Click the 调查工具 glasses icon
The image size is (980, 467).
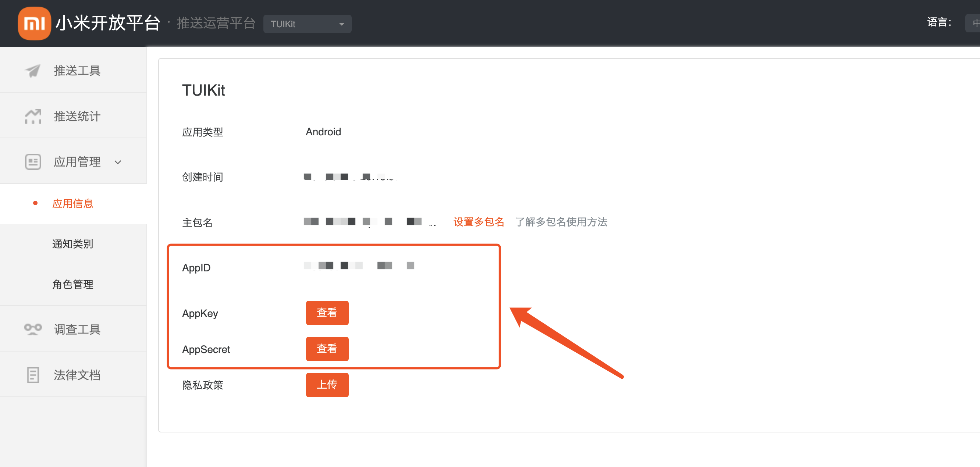(x=33, y=329)
